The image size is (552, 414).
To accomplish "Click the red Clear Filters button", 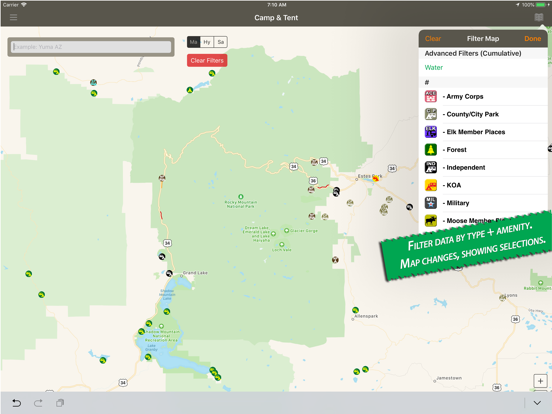I will click(207, 61).
